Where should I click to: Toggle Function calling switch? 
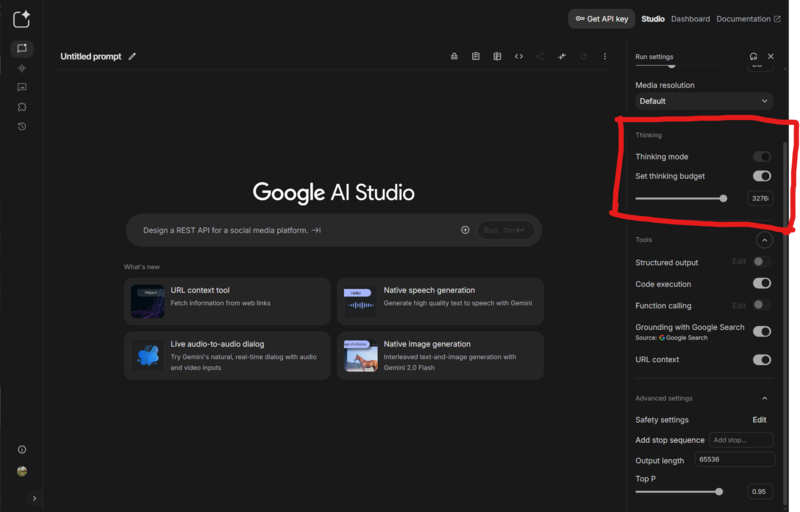[x=762, y=305]
